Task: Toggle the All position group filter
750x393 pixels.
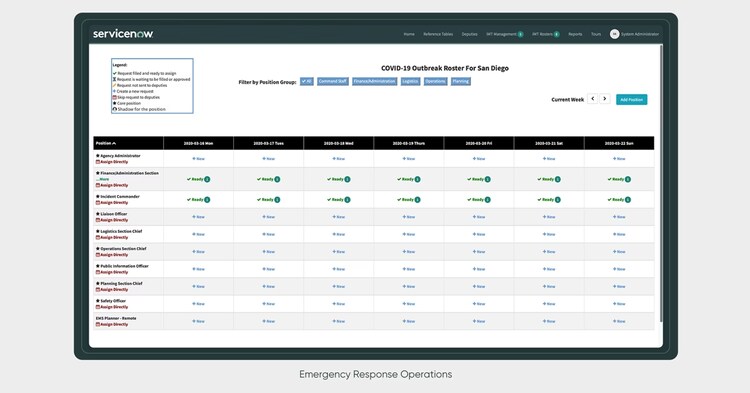Action: coord(307,81)
